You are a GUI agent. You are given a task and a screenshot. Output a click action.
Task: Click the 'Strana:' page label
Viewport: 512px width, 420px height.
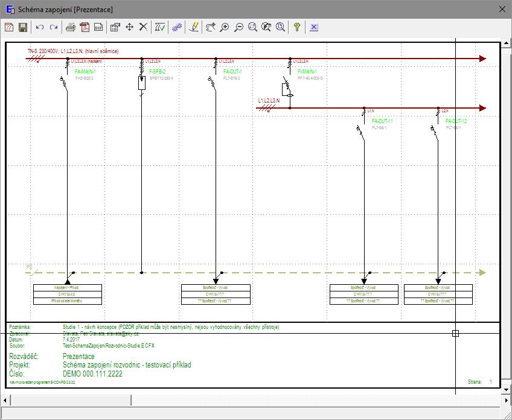pyautogui.click(x=475, y=381)
